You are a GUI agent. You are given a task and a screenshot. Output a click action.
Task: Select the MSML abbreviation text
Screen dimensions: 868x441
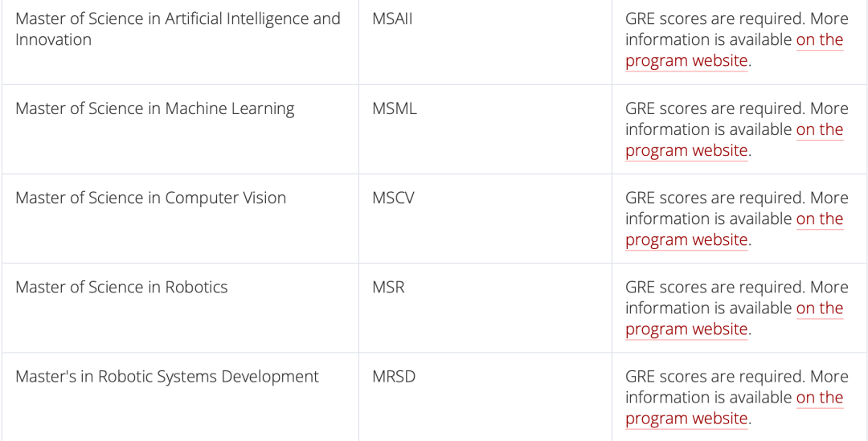coord(395,108)
